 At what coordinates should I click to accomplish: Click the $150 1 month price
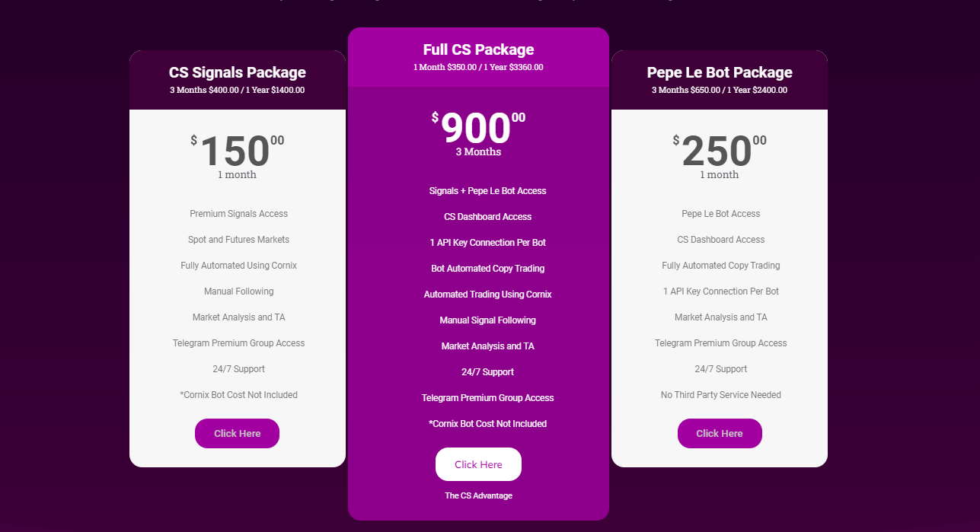coord(235,152)
